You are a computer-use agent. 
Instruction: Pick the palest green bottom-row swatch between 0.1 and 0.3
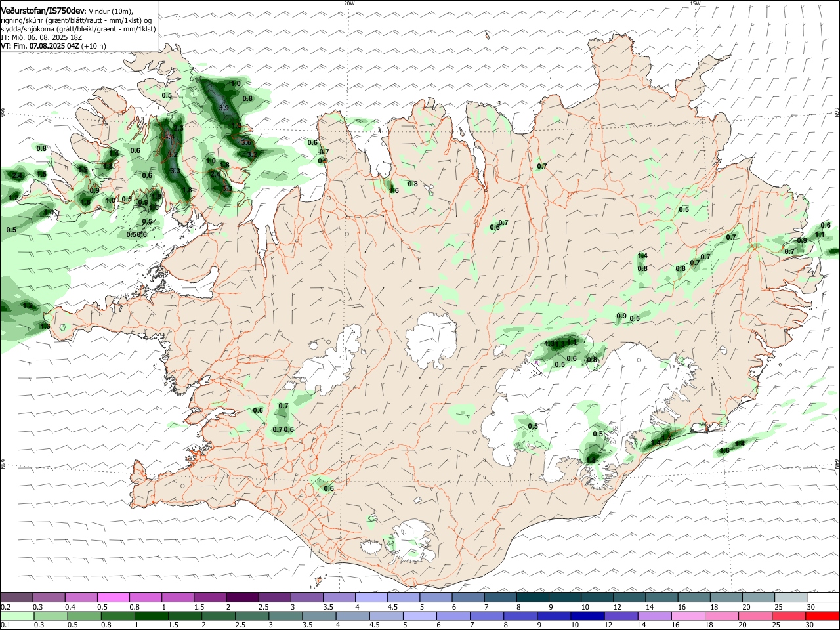(x=18, y=616)
